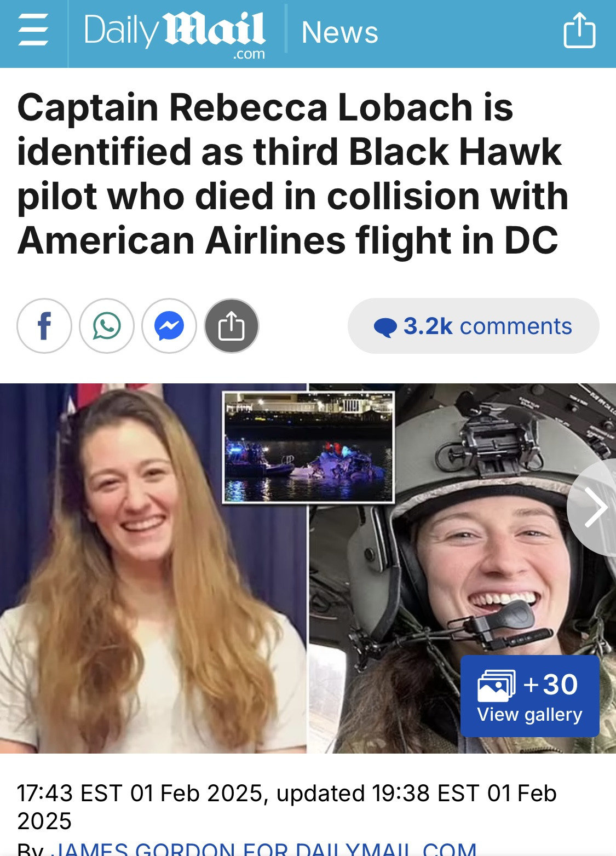
Task: Tap the Daily Mail logo
Action: coord(175,34)
